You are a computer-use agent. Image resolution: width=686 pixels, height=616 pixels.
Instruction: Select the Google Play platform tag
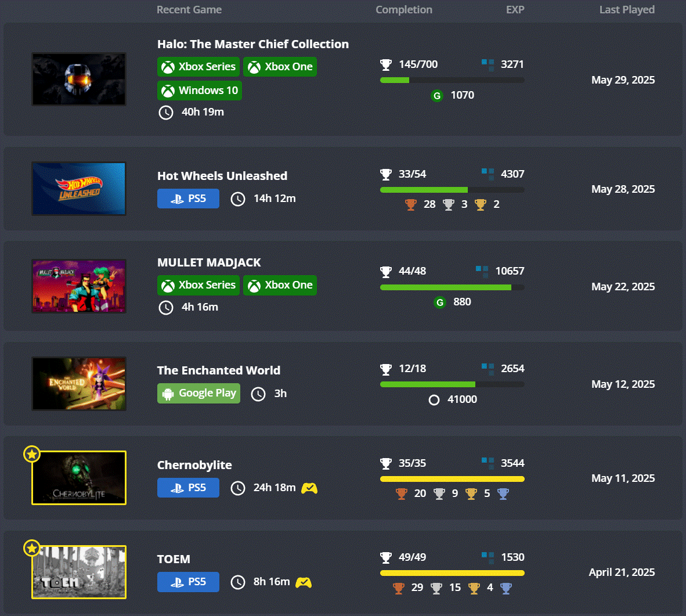click(198, 393)
